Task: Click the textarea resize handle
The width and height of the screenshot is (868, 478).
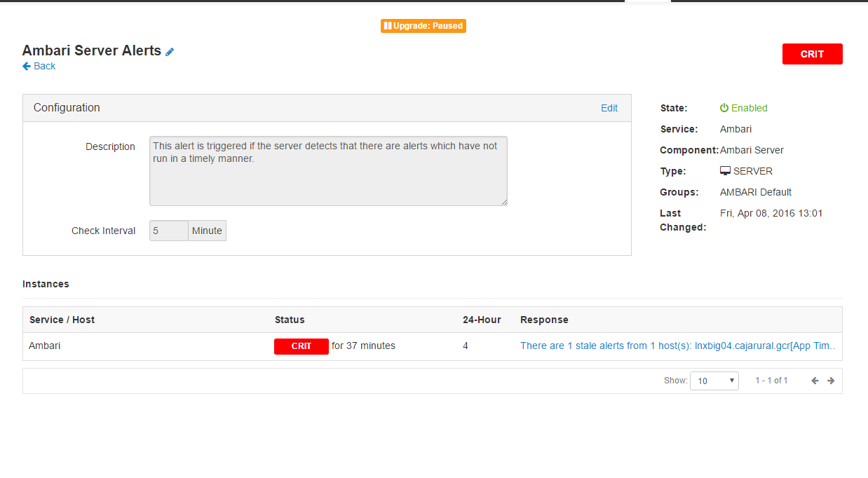Action: pos(504,203)
